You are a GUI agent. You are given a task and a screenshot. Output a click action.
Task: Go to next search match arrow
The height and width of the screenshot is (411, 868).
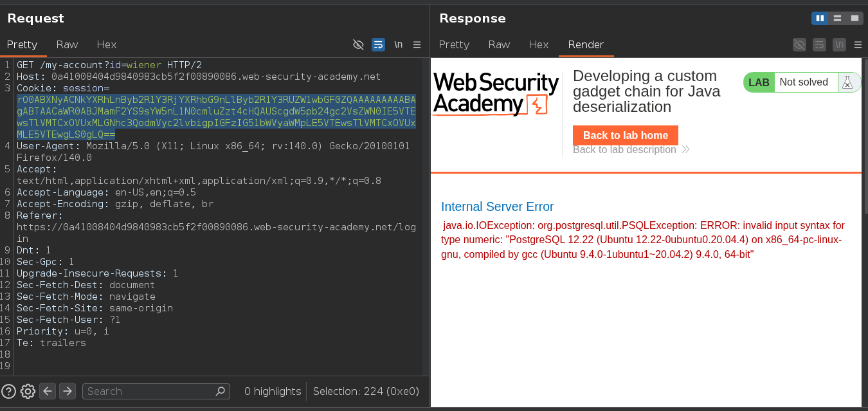(x=68, y=391)
